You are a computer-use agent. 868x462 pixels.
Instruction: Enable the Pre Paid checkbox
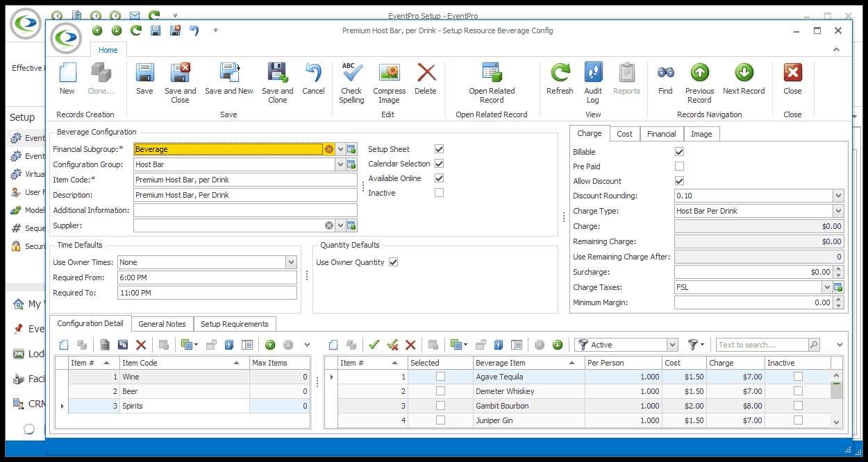coord(679,166)
